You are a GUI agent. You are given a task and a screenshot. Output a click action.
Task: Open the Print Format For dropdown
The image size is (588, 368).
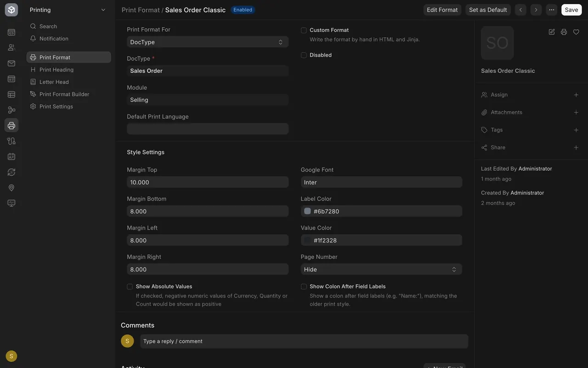click(x=208, y=42)
